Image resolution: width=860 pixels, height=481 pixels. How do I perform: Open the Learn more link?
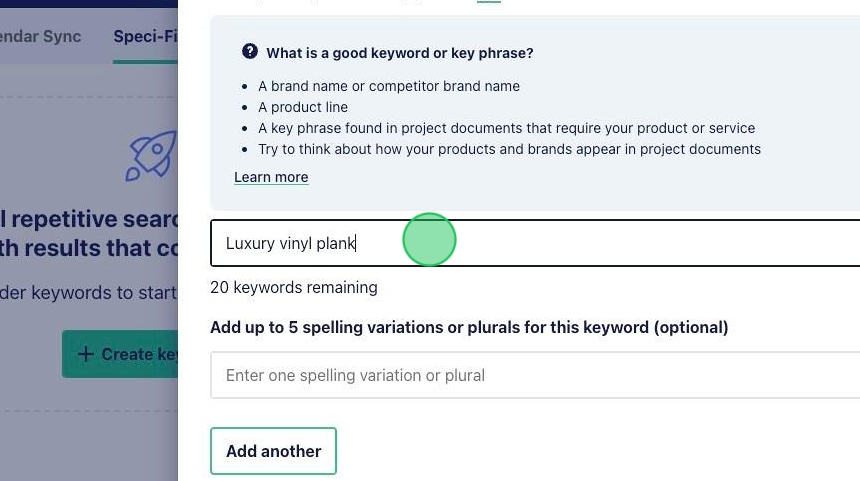(271, 177)
